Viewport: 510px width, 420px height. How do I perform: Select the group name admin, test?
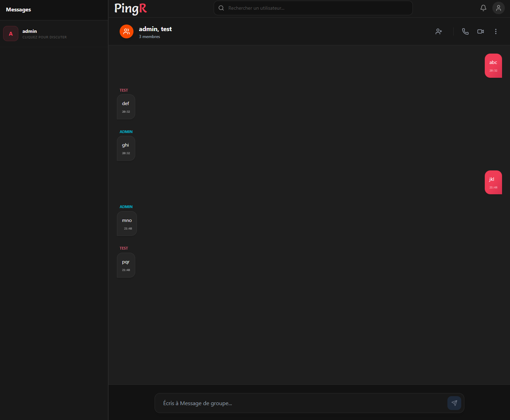pos(155,29)
